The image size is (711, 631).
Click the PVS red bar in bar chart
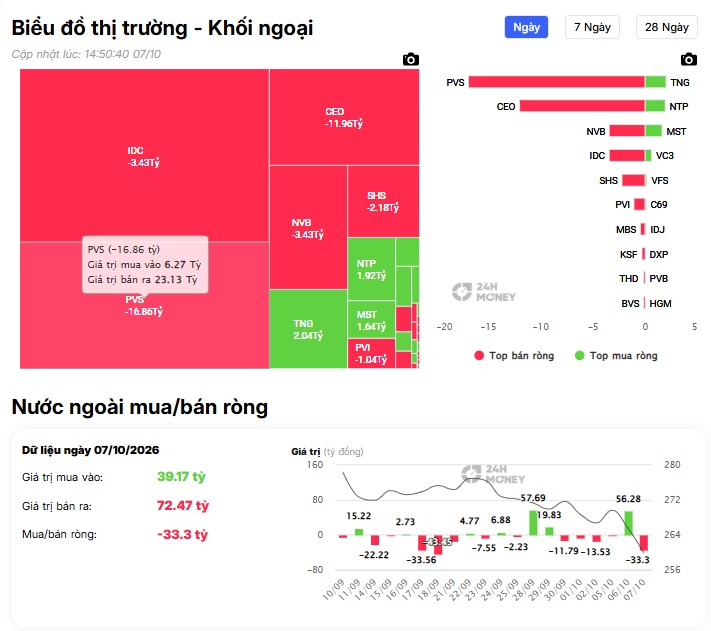pos(556,82)
